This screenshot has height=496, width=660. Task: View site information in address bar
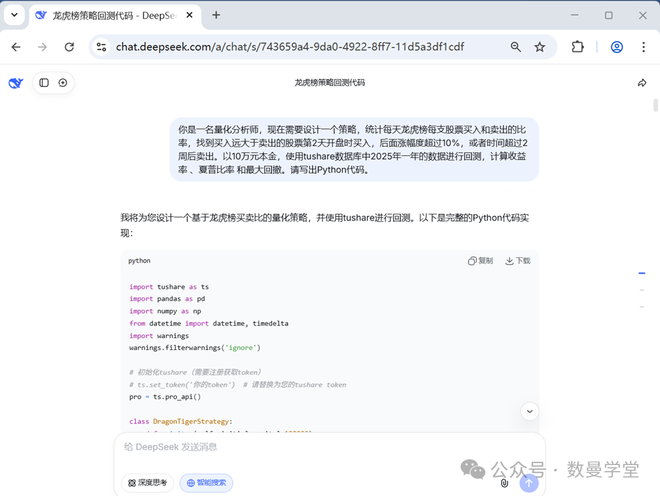pos(101,47)
